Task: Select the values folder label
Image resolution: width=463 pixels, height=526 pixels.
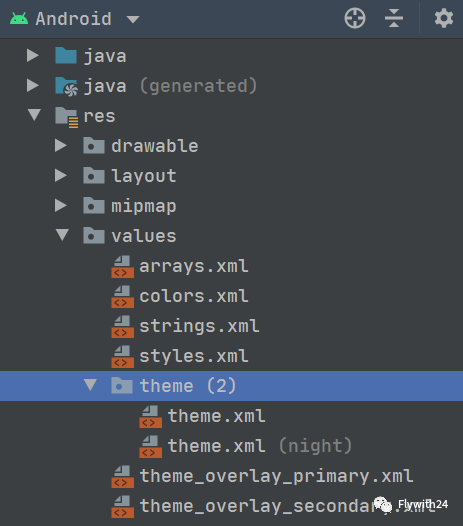Action: coord(144,235)
